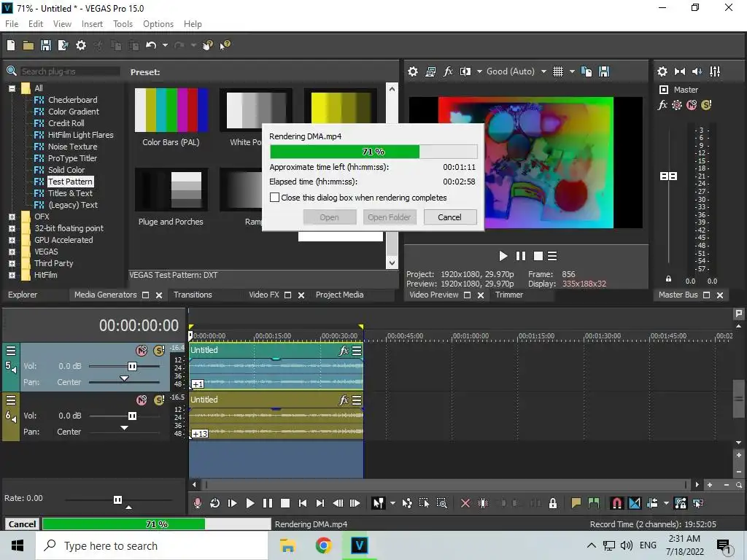Save the project with the floppy icon

46,45
